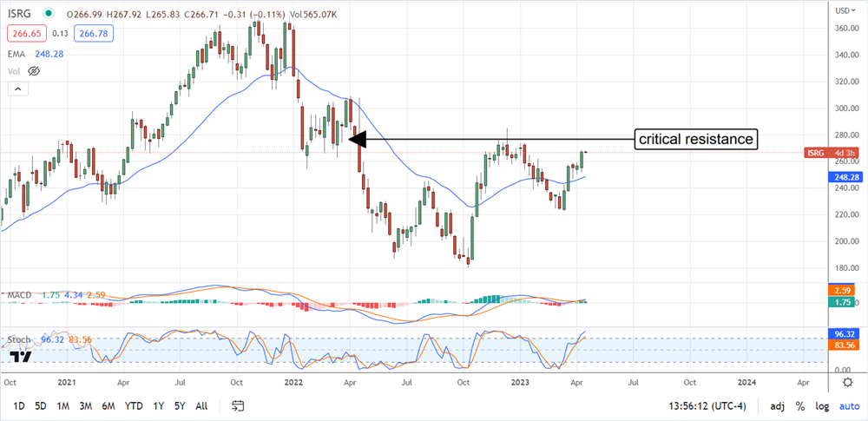
Task: Click the 83.56 Stoch axis label
Action: pyautogui.click(x=844, y=345)
